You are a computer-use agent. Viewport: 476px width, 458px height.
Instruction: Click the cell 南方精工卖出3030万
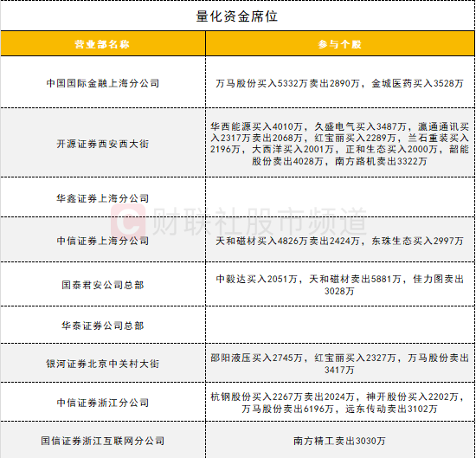coord(339,441)
